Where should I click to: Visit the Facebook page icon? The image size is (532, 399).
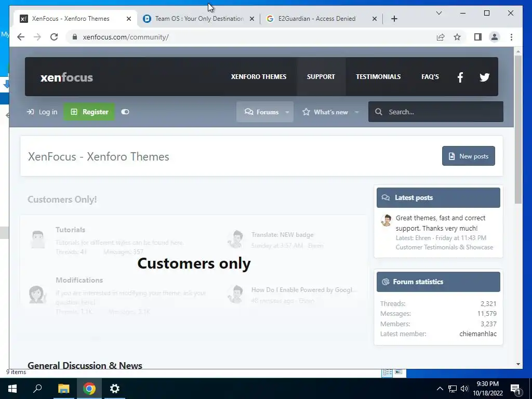point(460,77)
